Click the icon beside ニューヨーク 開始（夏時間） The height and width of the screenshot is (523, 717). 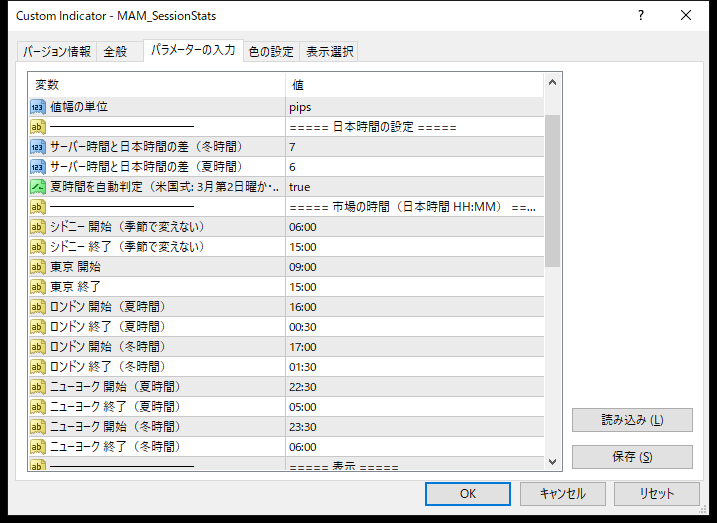point(38,387)
